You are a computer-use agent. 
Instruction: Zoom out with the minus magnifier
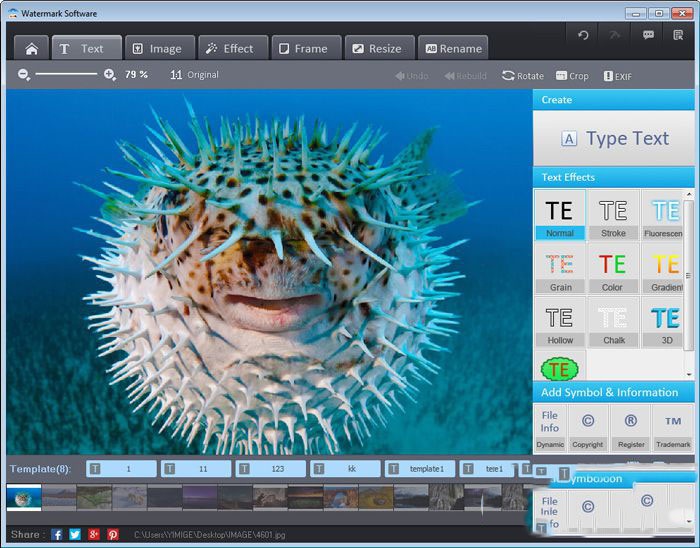(24, 75)
